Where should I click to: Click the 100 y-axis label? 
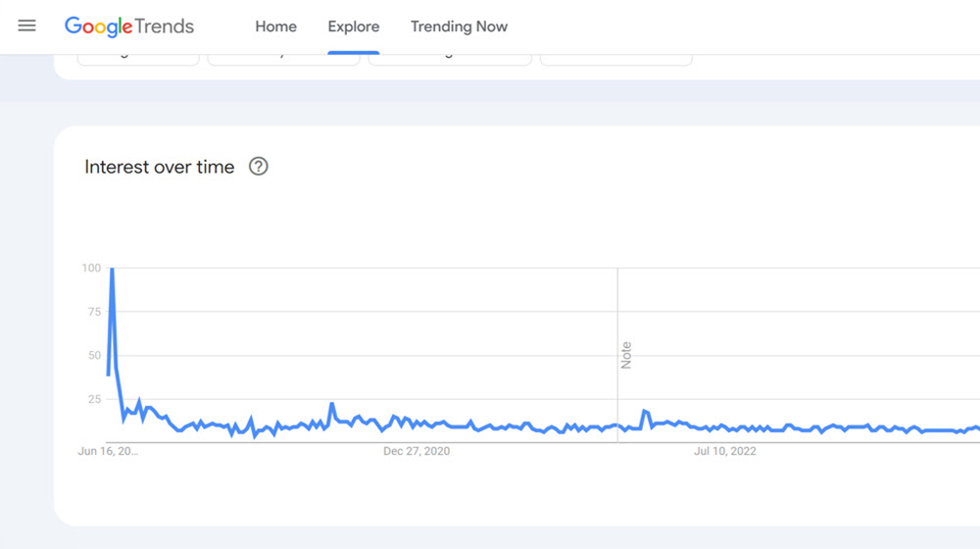[91, 268]
